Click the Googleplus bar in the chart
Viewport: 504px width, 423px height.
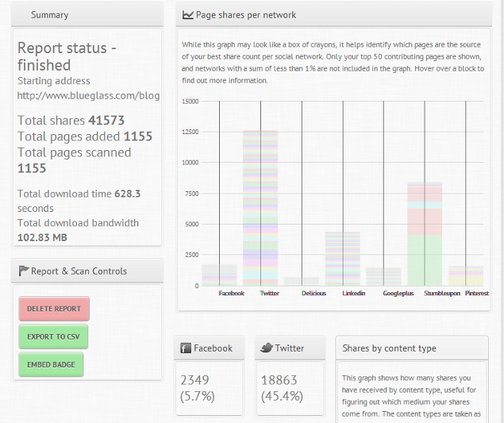[383, 276]
